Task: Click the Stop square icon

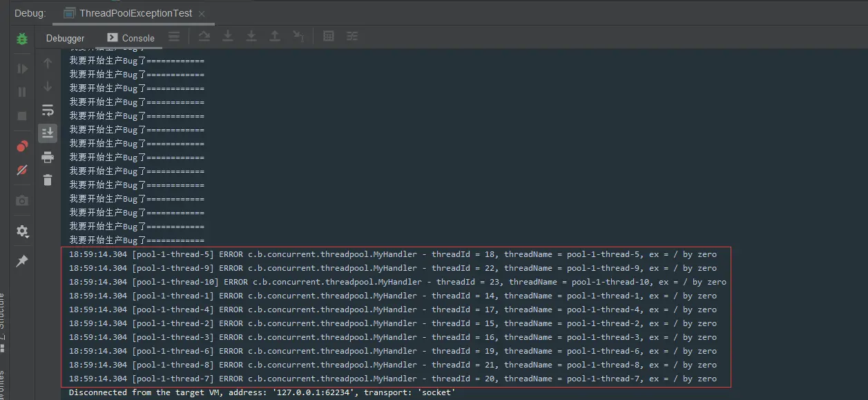Action: (22, 116)
